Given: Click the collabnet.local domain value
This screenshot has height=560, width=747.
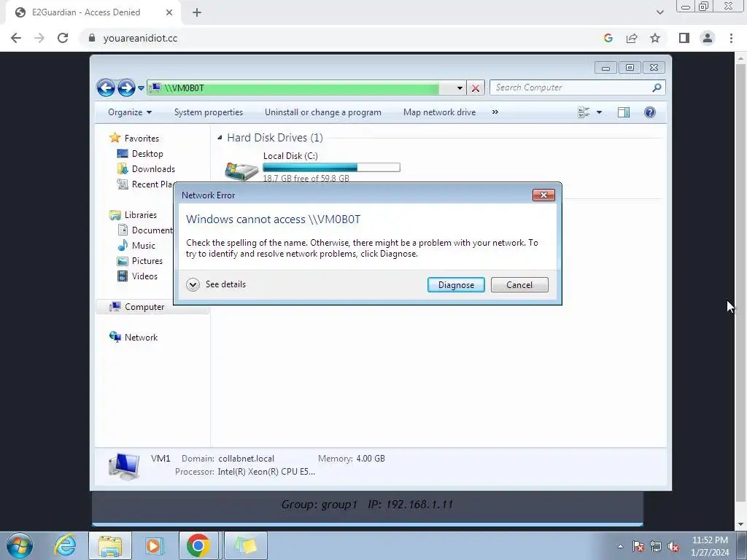Looking at the screenshot, I should coord(247,459).
